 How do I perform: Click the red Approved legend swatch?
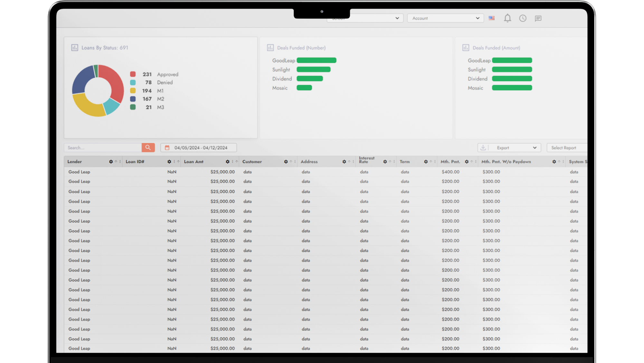click(x=133, y=74)
